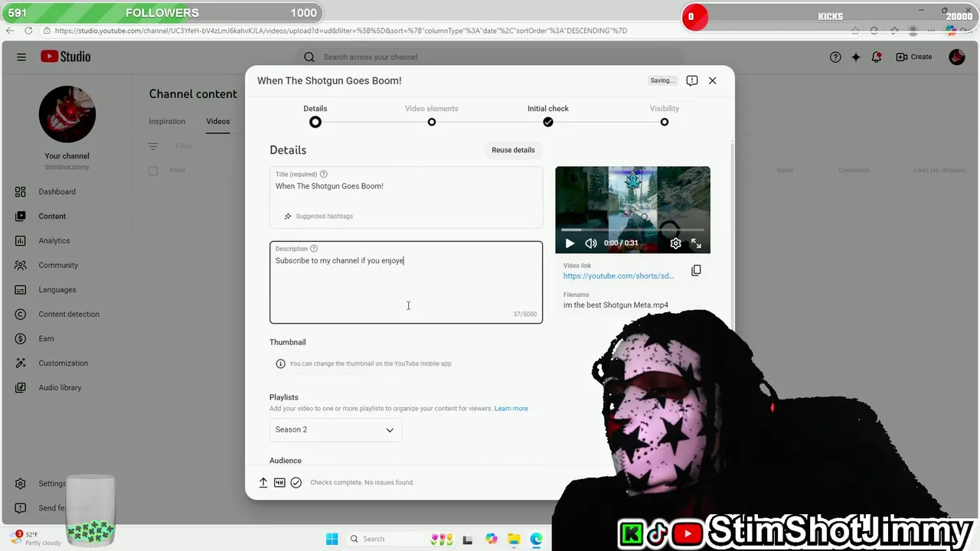
Task: Open the Season 2 playlist dropdown
Action: point(335,429)
